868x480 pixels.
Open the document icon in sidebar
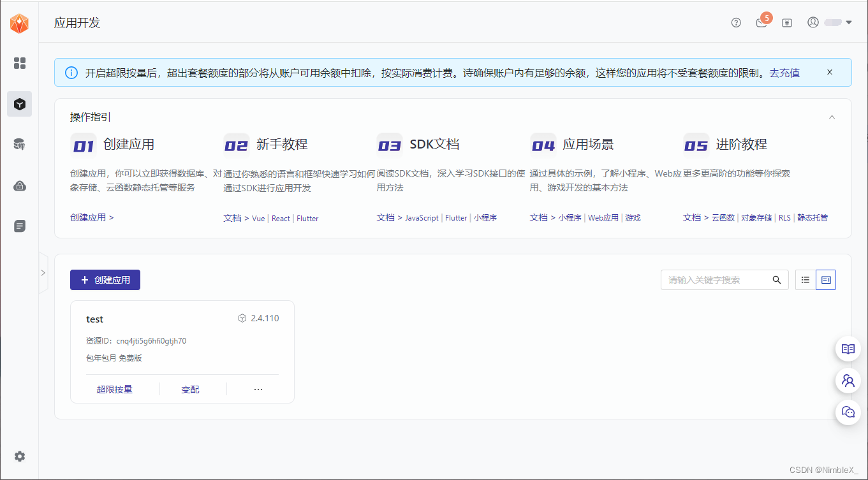[20, 226]
